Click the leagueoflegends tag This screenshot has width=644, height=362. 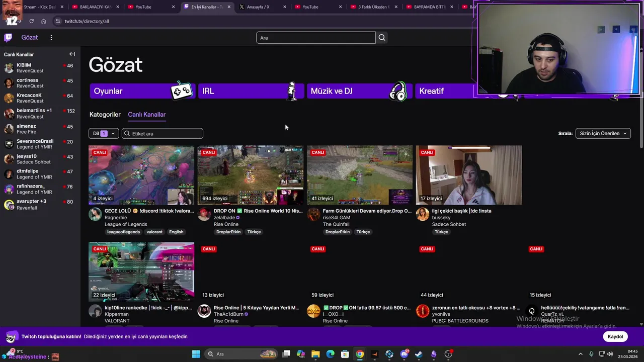(x=123, y=232)
